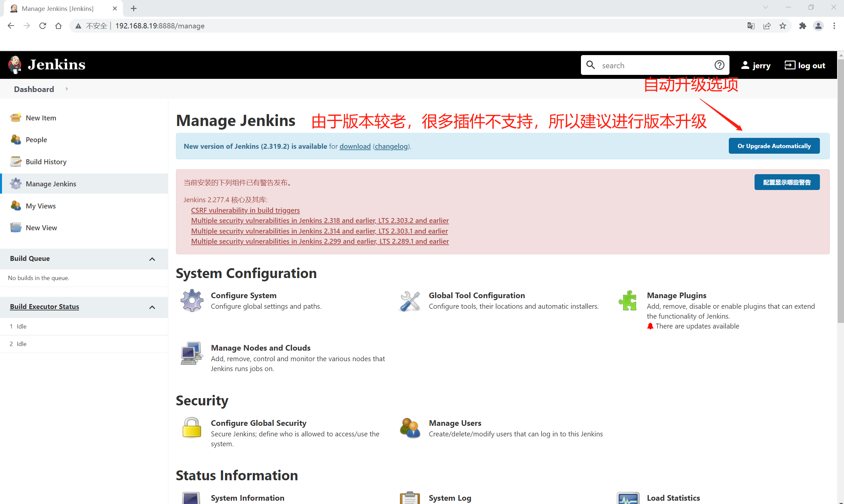Click the Dashboard breadcrumb
The height and width of the screenshot is (504, 844).
point(34,89)
